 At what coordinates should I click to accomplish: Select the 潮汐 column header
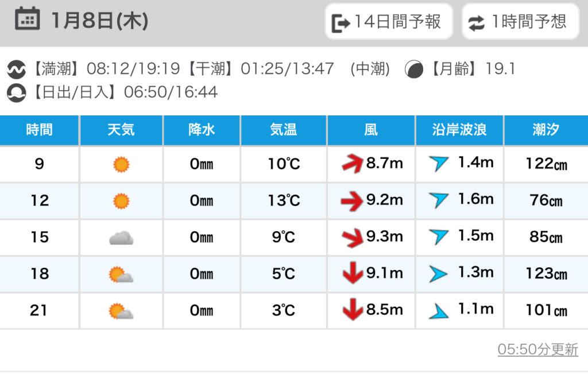click(546, 130)
